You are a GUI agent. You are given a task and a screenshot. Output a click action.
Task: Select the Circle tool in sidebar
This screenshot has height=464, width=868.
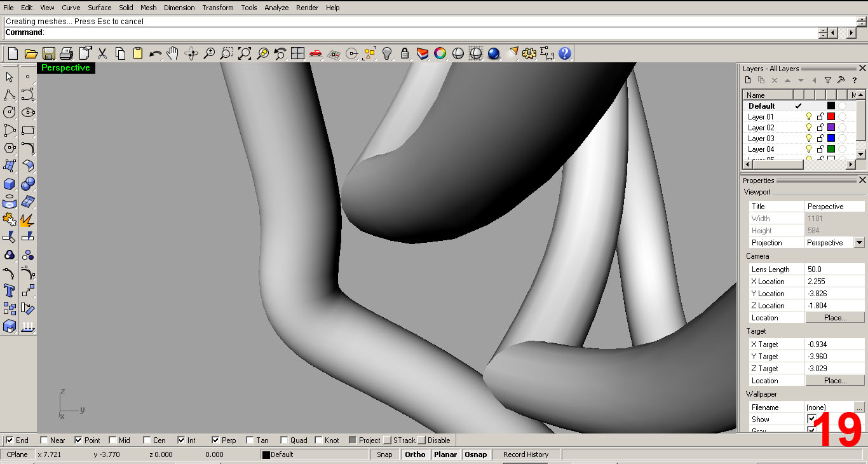[x=10, y=113]
